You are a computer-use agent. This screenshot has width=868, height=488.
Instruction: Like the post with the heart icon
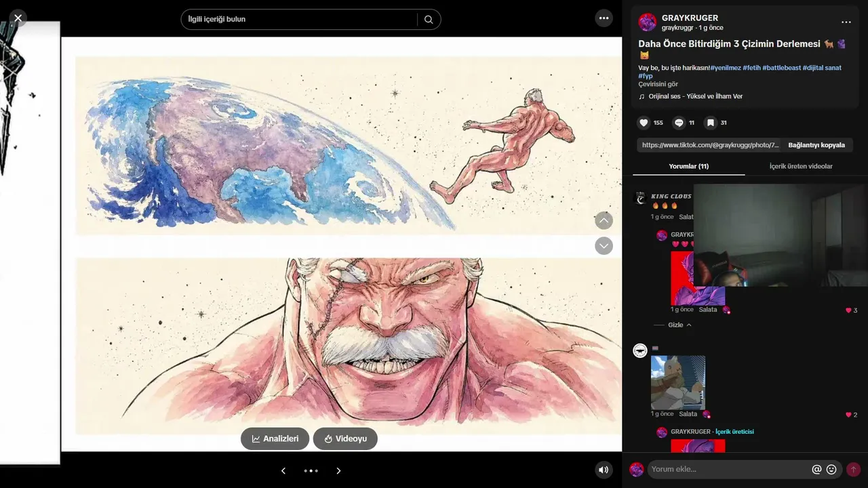tap(644, 123)
